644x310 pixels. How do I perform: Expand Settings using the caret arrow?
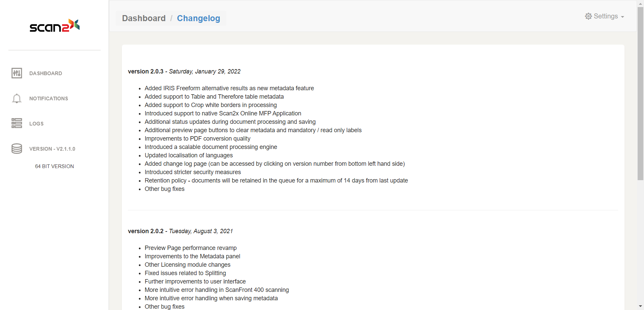tap(623, 17)
